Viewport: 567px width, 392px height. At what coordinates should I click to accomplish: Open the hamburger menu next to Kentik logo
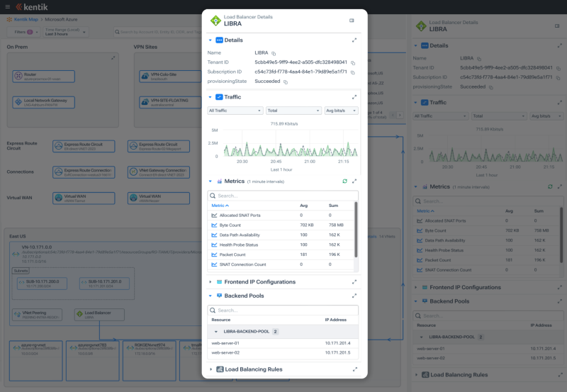pos(7,7)
